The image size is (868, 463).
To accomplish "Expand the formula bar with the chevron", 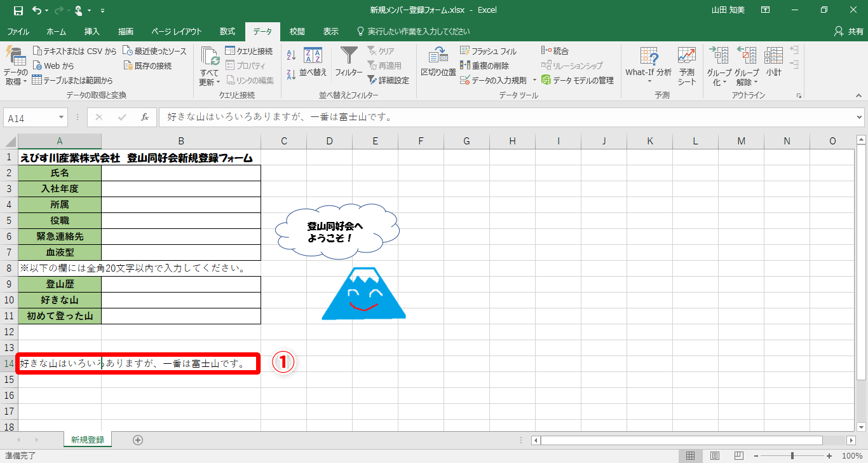I will click(x=860, y=117).
